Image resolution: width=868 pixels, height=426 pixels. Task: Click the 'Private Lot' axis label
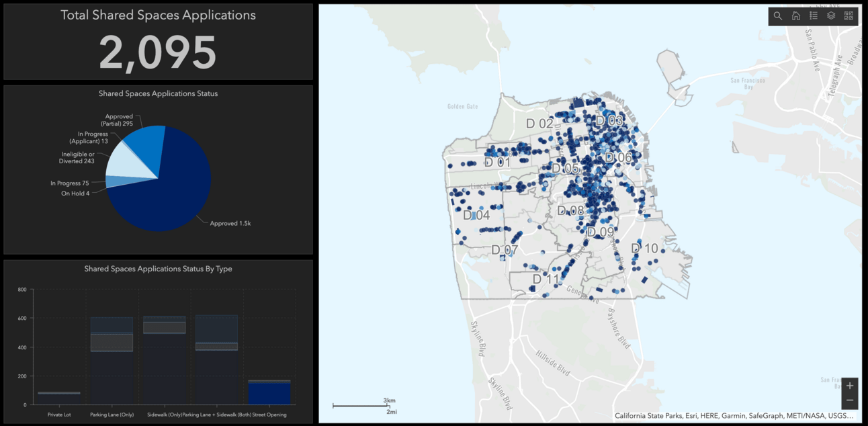tap(59, 415)
